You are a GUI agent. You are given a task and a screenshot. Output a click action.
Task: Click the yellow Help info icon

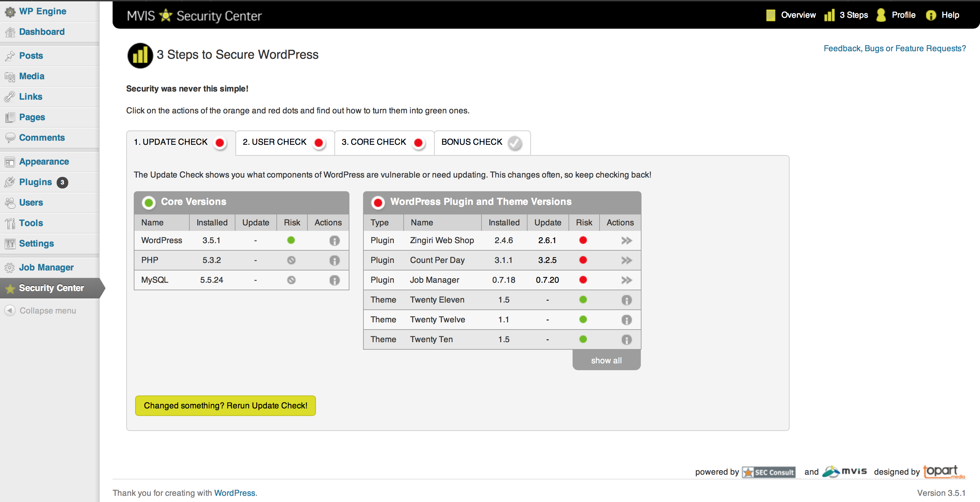(x=931, y=15)
